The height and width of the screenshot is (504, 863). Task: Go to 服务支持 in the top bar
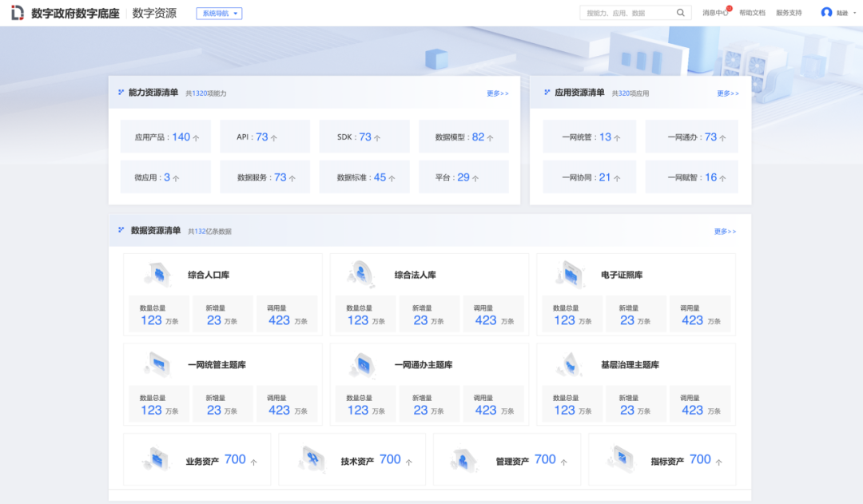pos(789,14)
